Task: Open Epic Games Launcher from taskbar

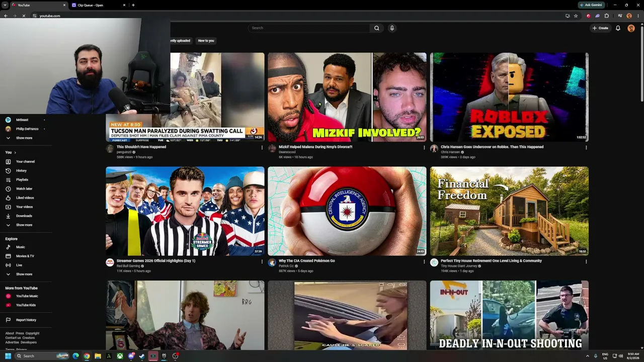Action: click(x=164, y=356)
